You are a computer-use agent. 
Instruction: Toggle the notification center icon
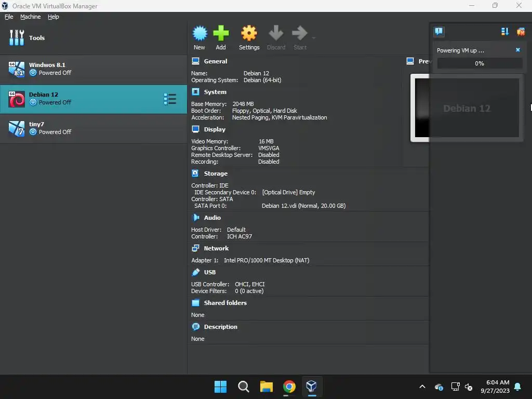[438, 32]
